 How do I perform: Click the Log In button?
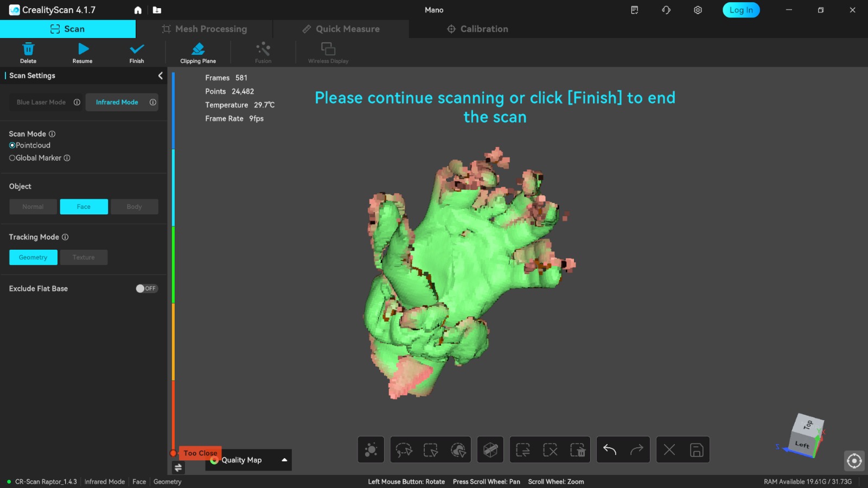(741, 10)
